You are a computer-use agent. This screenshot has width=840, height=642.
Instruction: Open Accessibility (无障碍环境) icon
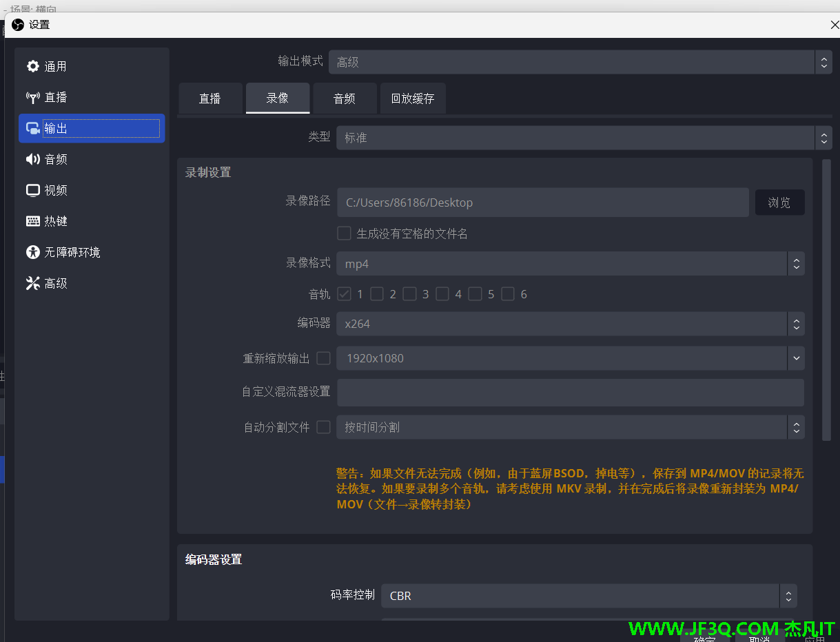[33, 252]
